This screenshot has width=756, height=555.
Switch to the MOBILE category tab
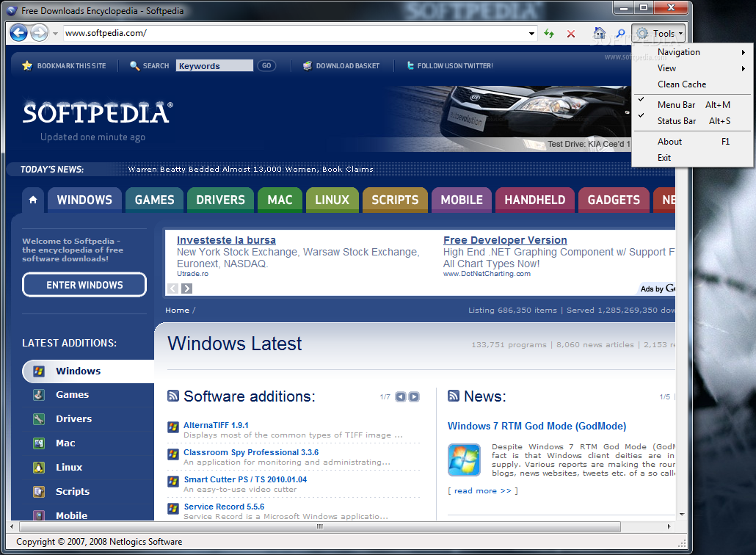[x=462, y=200]
